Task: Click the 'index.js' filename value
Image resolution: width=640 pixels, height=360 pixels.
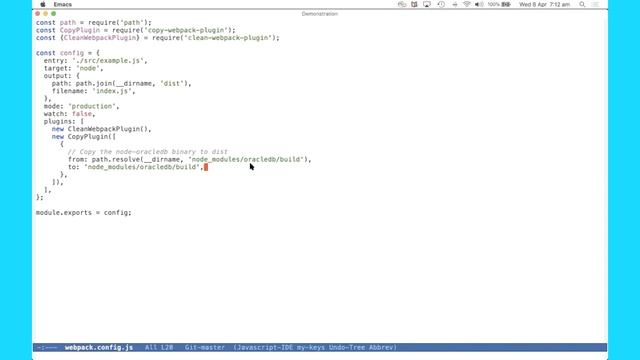Action: 112,91
